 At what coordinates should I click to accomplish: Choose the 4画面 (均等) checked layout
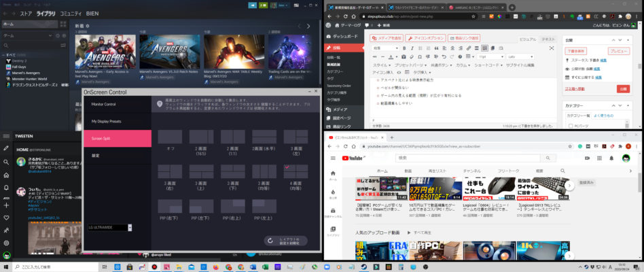coord(296,171)
